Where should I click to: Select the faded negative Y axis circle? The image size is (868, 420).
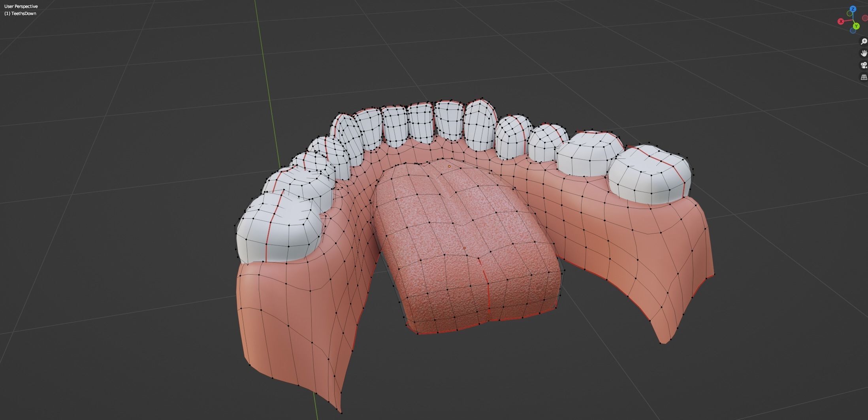pyautogui.click(x=849, y=14)
